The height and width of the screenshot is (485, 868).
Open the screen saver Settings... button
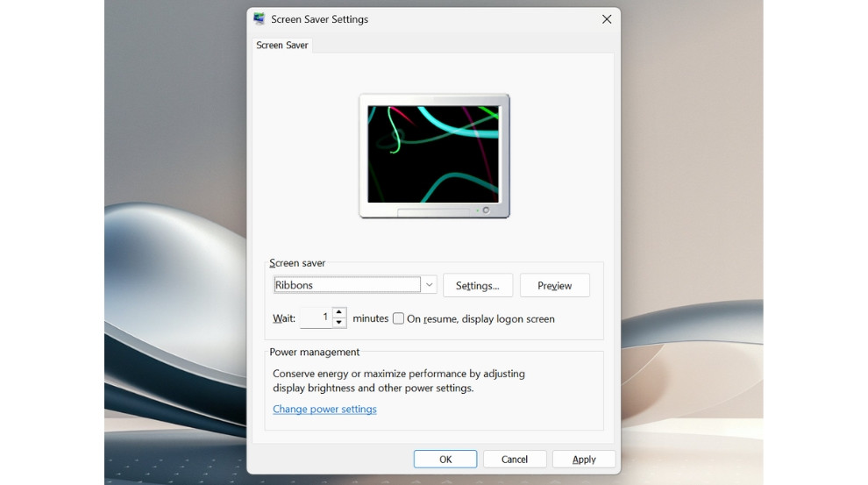[478, 285]
